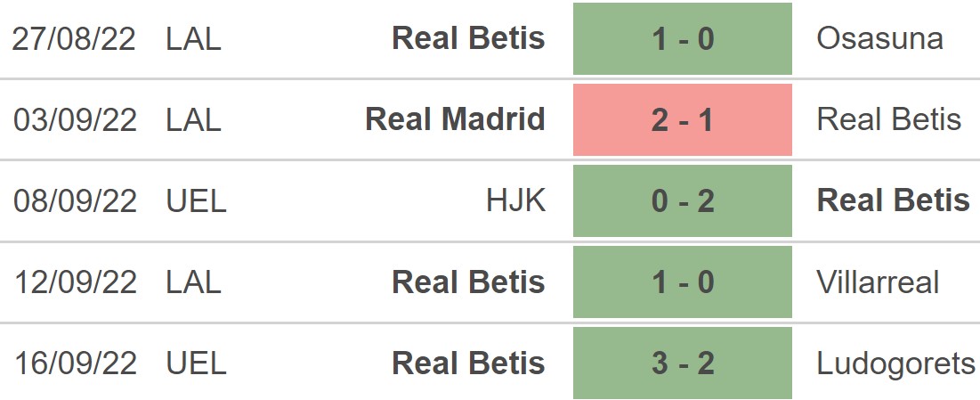Click Real Betis in the 27/08/22 row
The image size is (980, 400).
[468, 39]
